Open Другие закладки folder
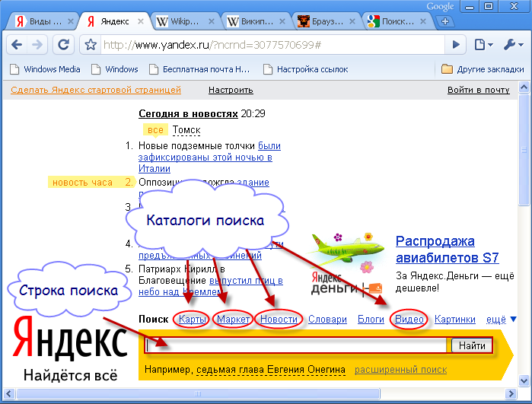532x404 pixels. click(x=483, y=69)
